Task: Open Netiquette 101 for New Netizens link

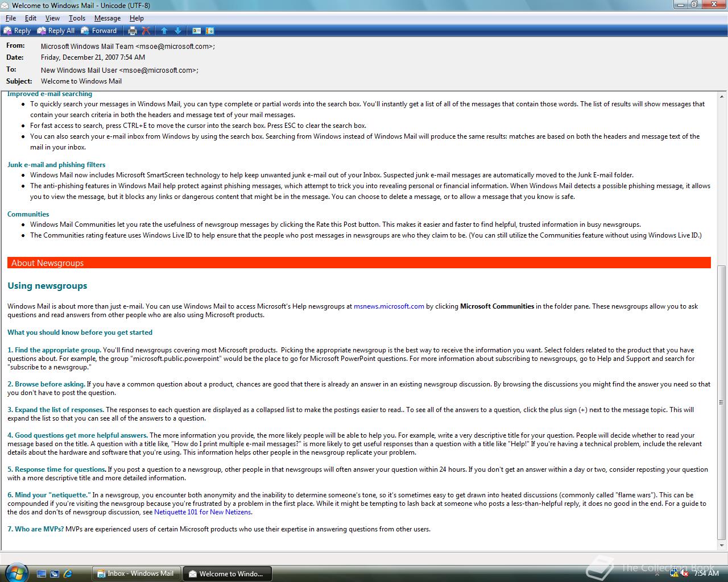Action: click(x=202, y=512)
